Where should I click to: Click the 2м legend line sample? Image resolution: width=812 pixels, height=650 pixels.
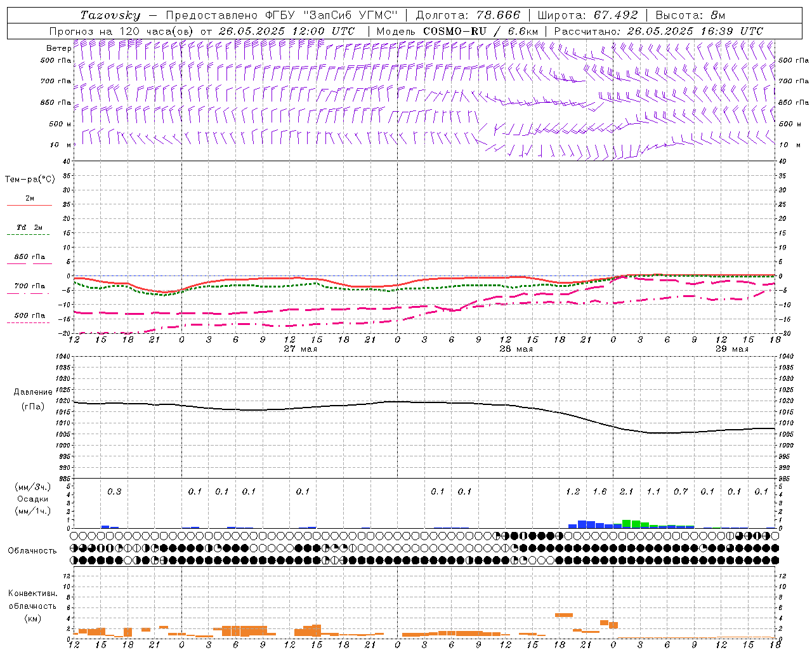[x=30, y=205]
